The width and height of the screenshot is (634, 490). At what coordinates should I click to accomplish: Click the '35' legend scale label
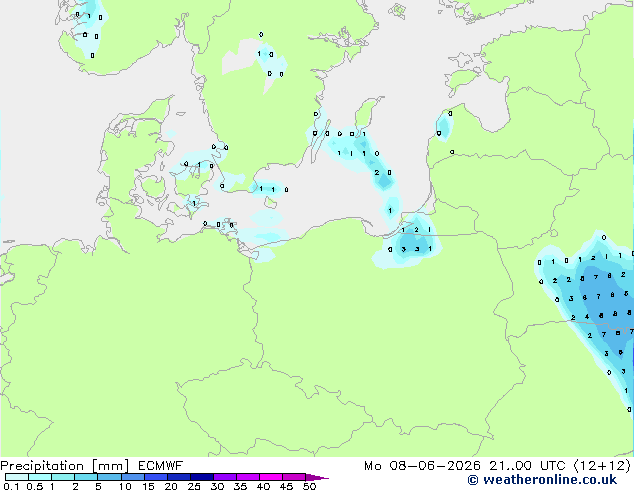[240, 486]
